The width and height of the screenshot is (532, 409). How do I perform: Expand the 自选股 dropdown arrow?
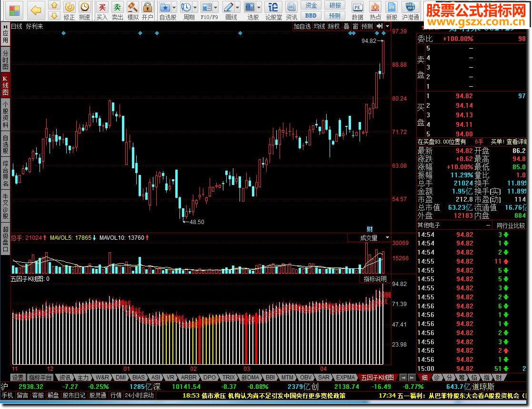point(174,8)
